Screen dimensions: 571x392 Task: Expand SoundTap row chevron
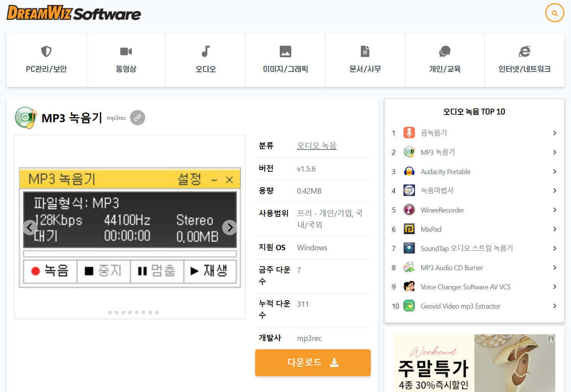(554, 248)
